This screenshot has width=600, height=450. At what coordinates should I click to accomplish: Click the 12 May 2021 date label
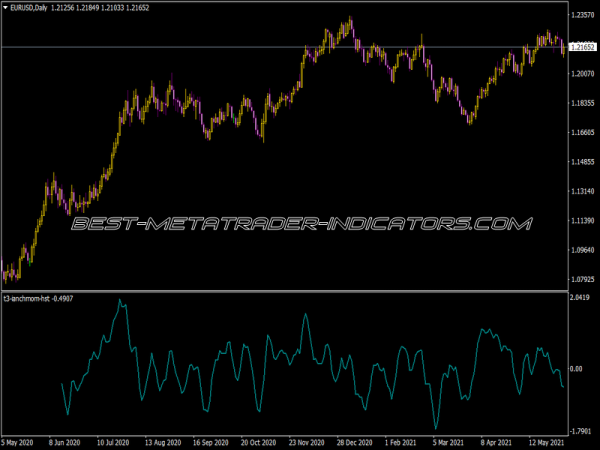click(x=546, y=443)
